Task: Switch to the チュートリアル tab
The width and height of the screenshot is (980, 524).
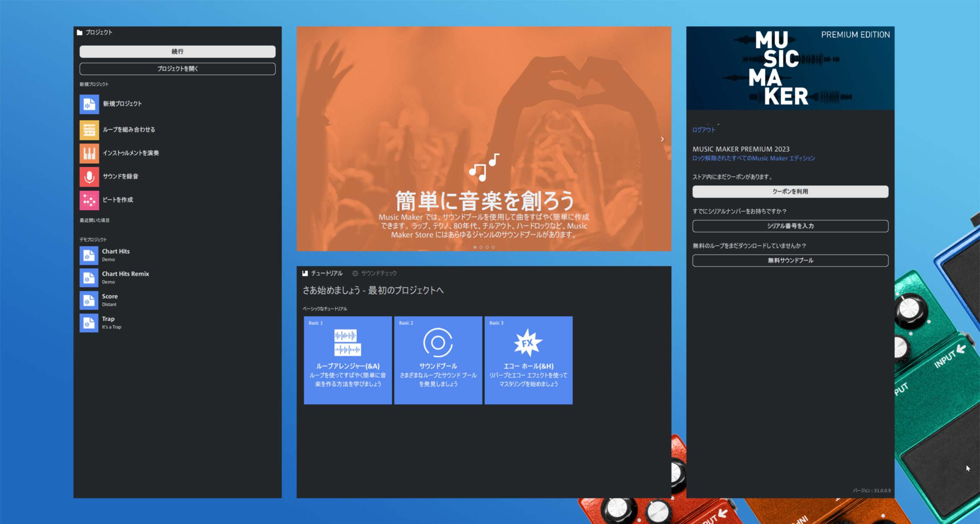Action: 322,273
